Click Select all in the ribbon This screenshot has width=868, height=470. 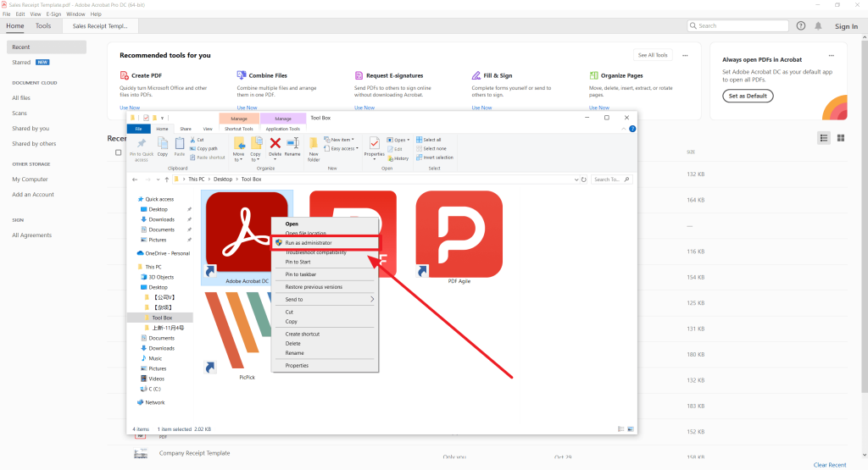click(429, 140)
